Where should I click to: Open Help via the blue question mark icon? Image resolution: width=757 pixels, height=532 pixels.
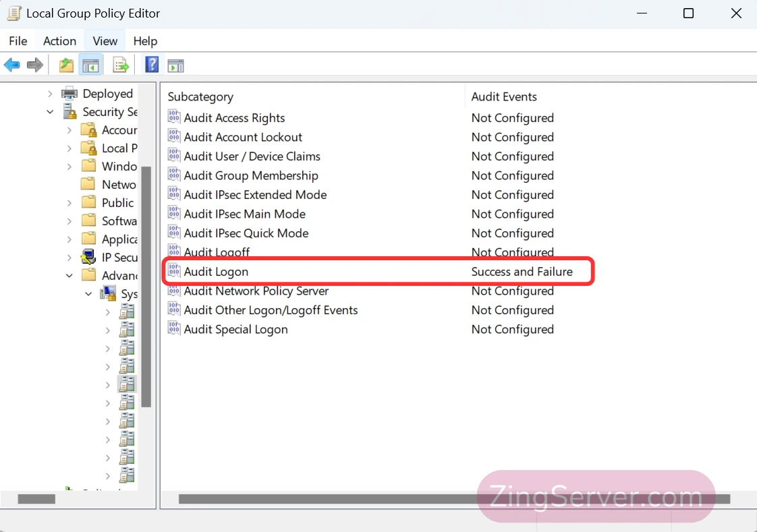point(152,65)
